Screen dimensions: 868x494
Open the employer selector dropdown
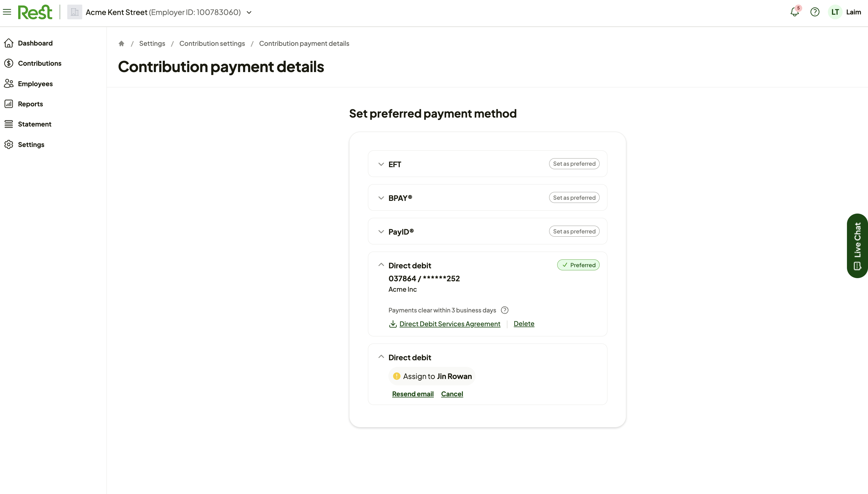249,13
